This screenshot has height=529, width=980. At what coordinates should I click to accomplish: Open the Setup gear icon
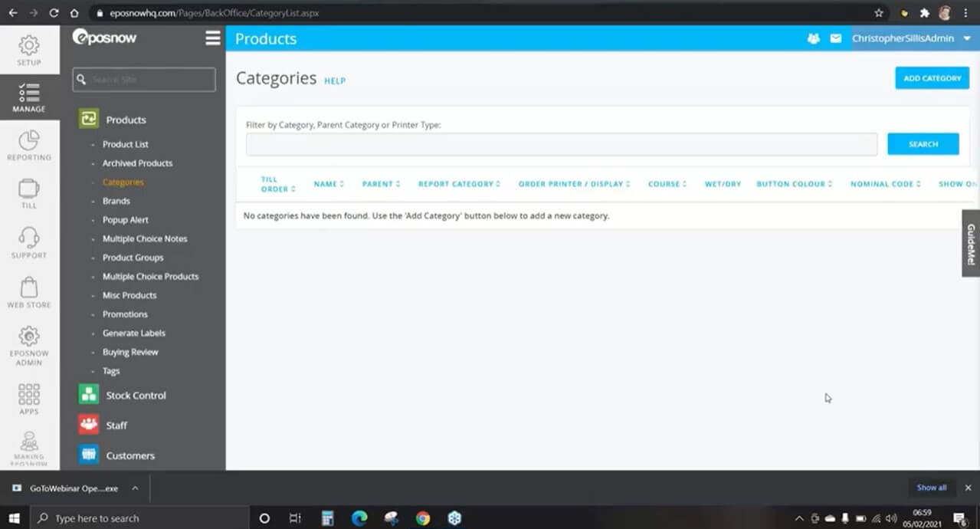pos(29,49)
